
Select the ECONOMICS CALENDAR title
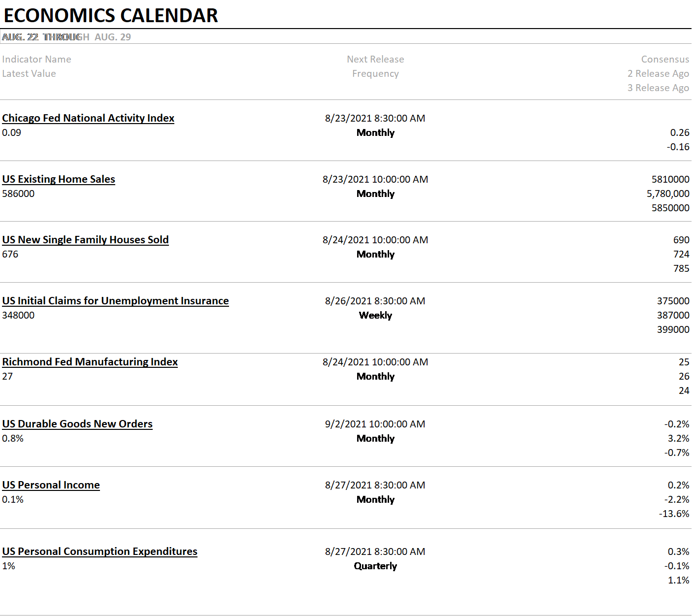coord(111,15)
